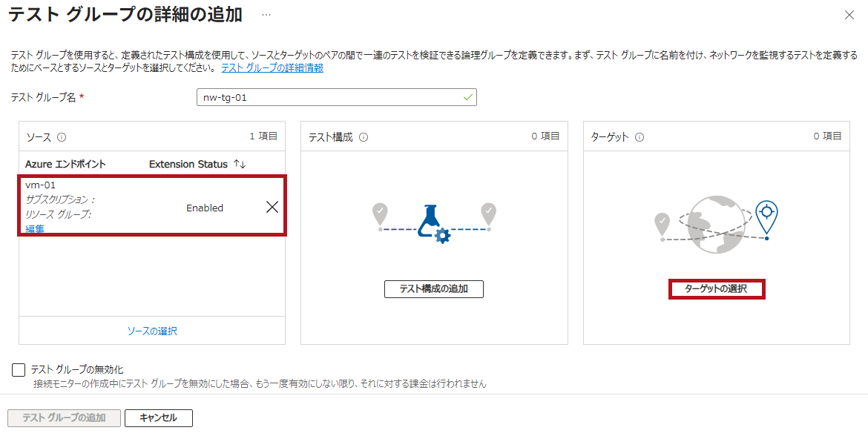Click the ソースの選択 link

click(x=152, y=331)
